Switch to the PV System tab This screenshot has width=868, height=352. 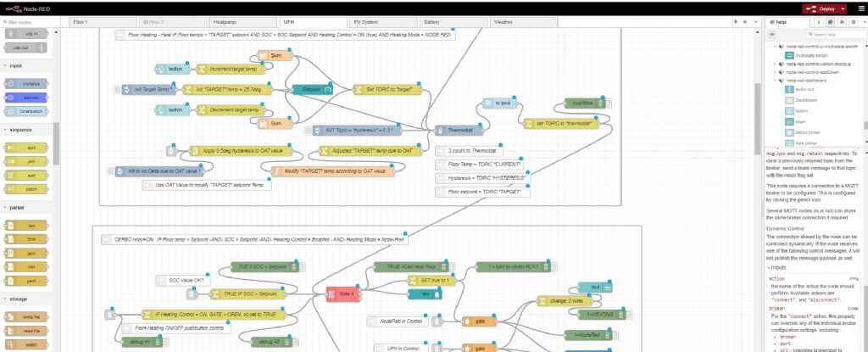click(x=382, y=22)
